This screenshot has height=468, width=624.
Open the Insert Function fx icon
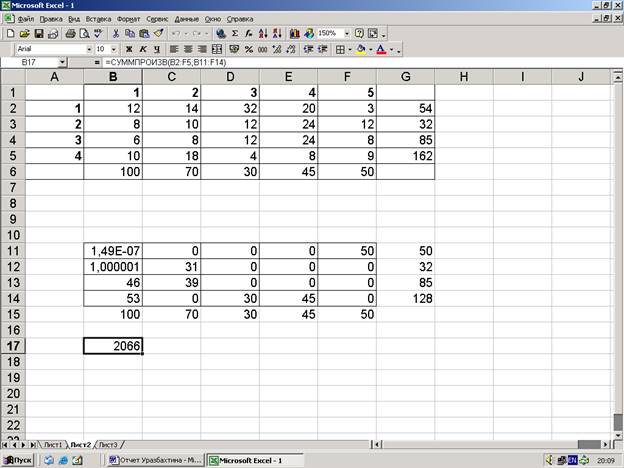[x=249, y=34]
